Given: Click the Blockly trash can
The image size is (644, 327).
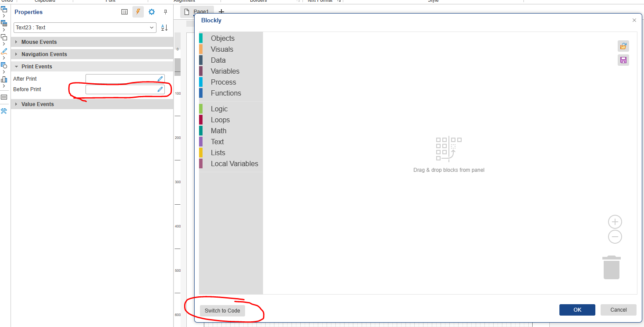Looking at the screenshot, I should pyautogui.click(x=612, y=267).
